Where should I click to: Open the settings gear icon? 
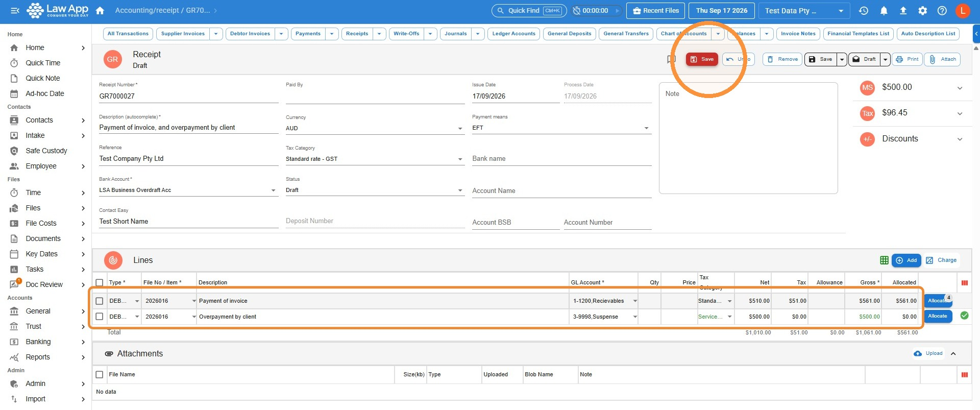[x=923, y=10]
